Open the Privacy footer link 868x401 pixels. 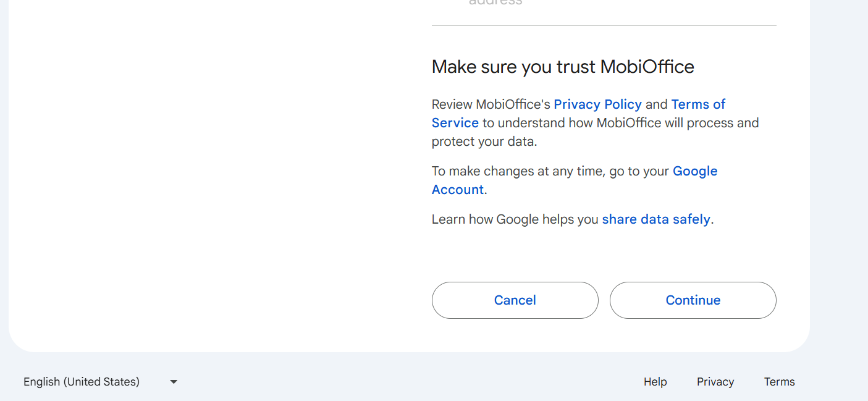(715, 382)
